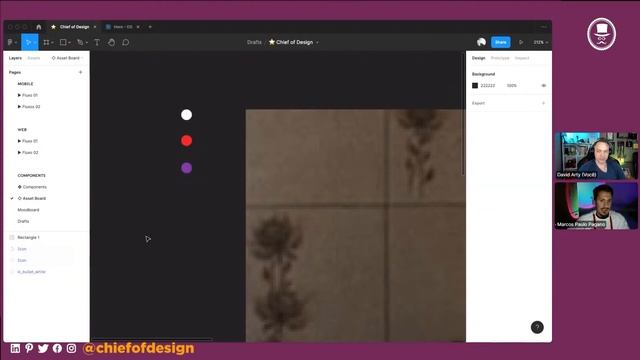
Task: Click the Marcos Paulo Pagano webcam thumbnail
Action: [596, 206]
